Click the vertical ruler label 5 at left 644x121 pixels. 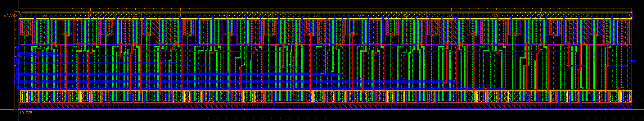20,57
